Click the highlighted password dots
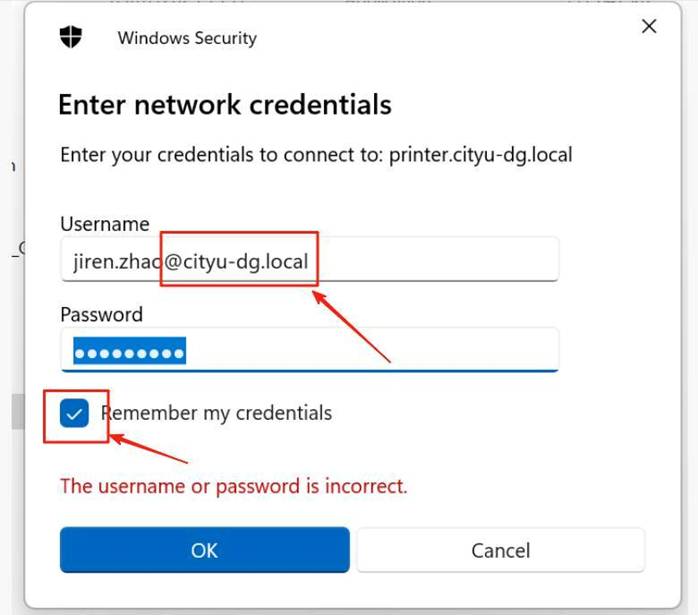This screenshot has width=698, height=615. (130, 352)
